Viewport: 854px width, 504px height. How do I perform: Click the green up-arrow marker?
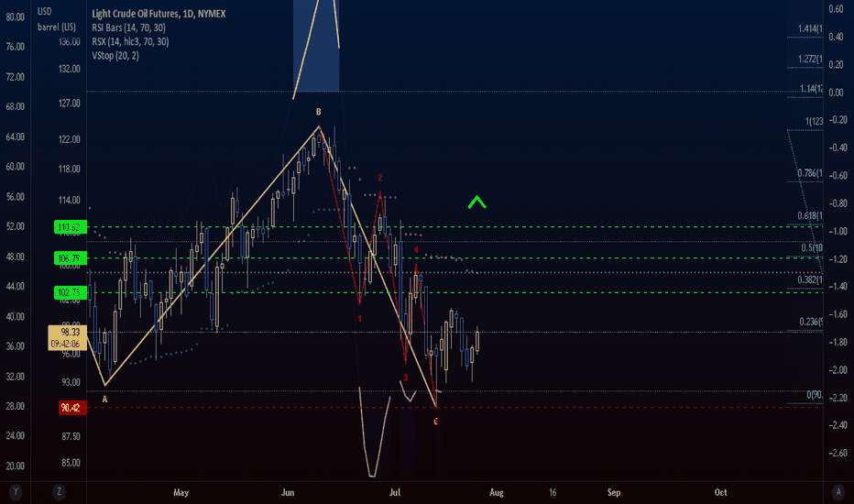476,203
